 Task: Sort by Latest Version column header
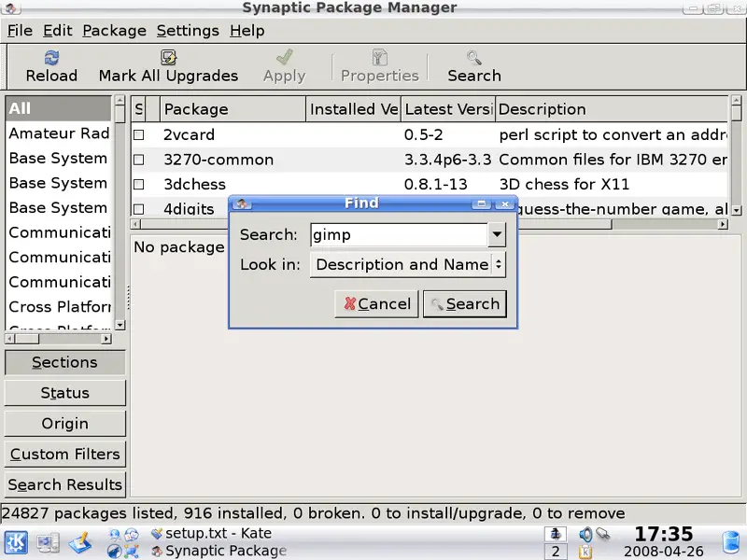448,109
